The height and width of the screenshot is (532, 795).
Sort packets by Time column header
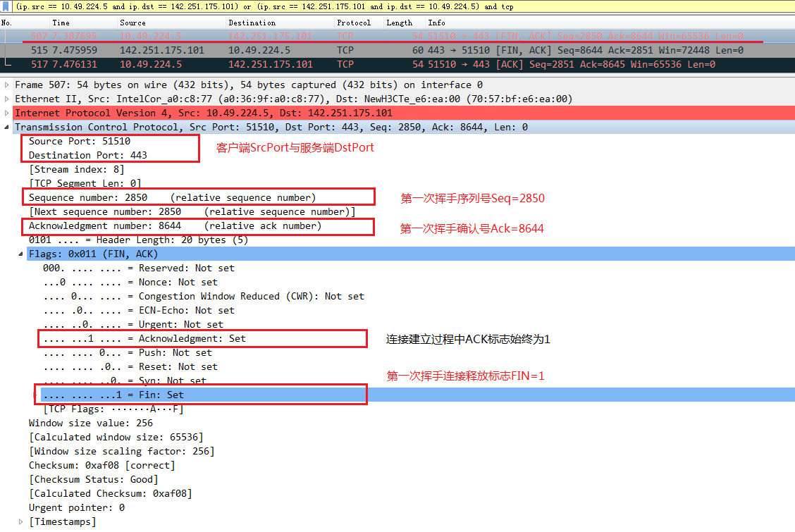pyautogui.click(x=61, y=23)
